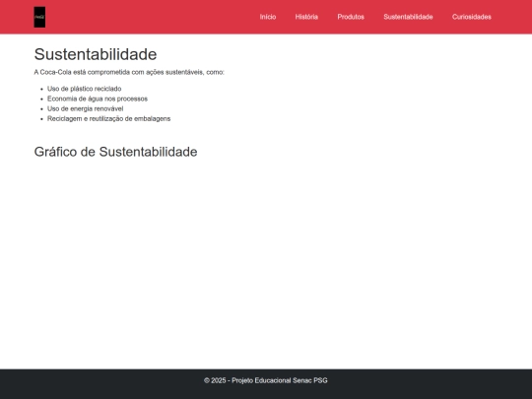Click the Sustentabilidade main heading
Image resolution: width=532 pixels, height=399 pixels.
tap(96, 54)
